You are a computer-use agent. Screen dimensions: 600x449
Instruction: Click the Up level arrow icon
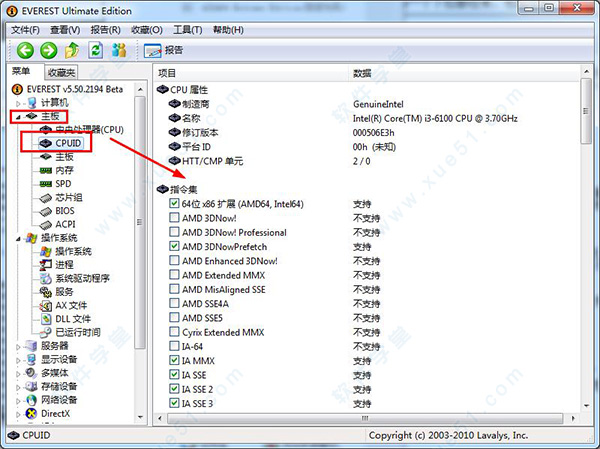pos(72,50)
